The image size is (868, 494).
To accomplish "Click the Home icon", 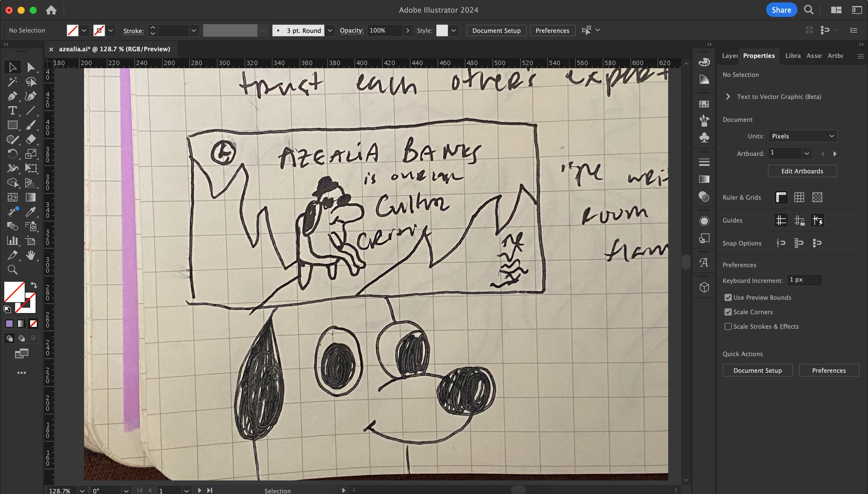I will (x=51, y=10).
